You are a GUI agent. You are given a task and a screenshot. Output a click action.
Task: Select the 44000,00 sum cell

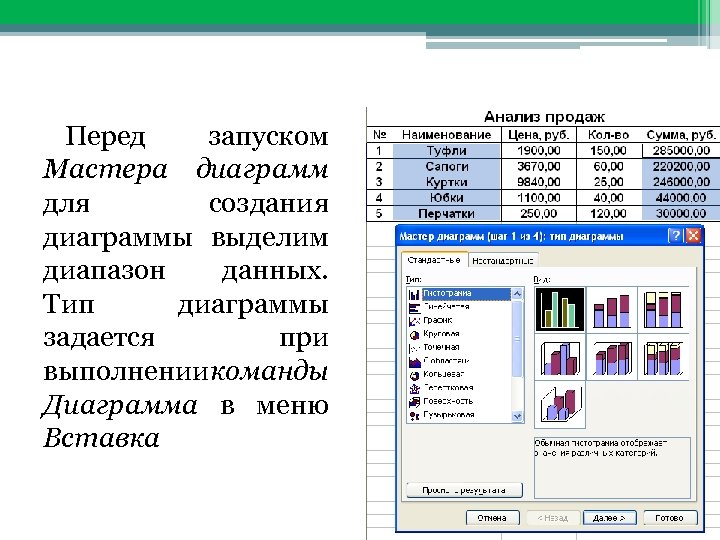click(x=681, y=197)
